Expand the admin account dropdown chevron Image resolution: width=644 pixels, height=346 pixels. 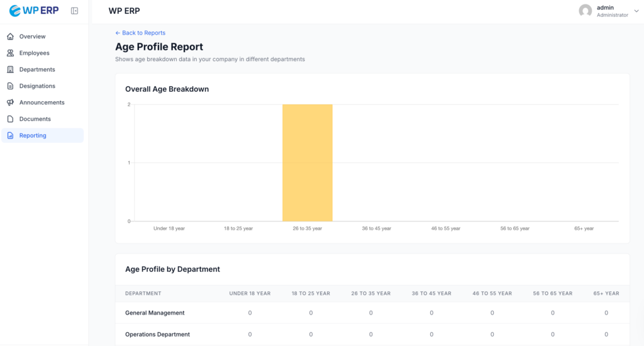click(636, 11)
